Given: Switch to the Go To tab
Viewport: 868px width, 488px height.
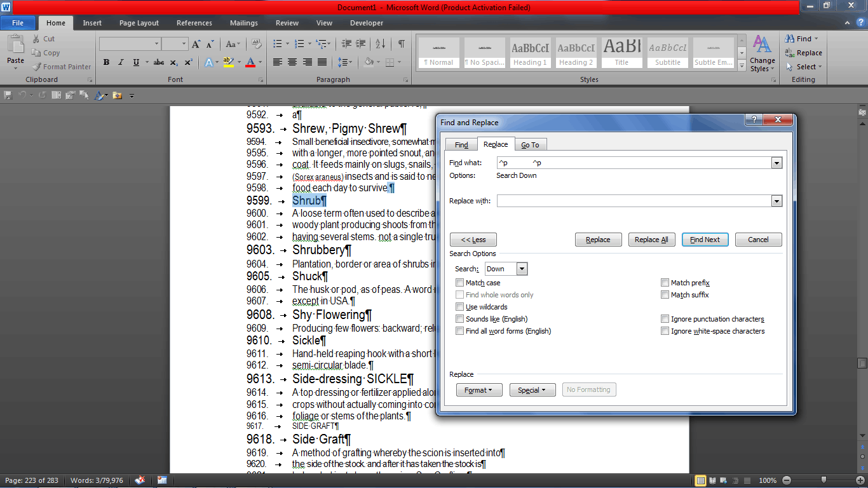Looking at the screenshot, I should point(531,144).
